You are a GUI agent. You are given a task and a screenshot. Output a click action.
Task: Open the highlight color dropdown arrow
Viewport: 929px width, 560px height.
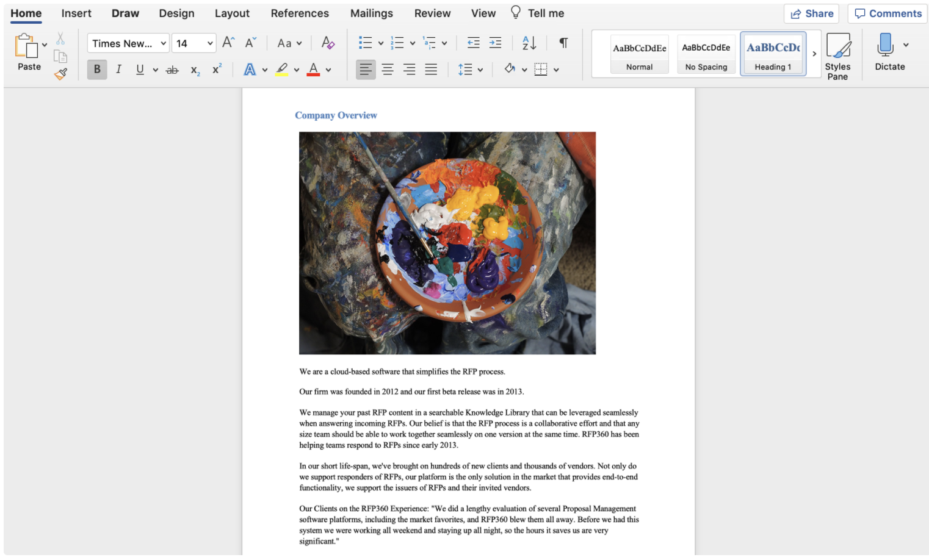tap(297, 70)
